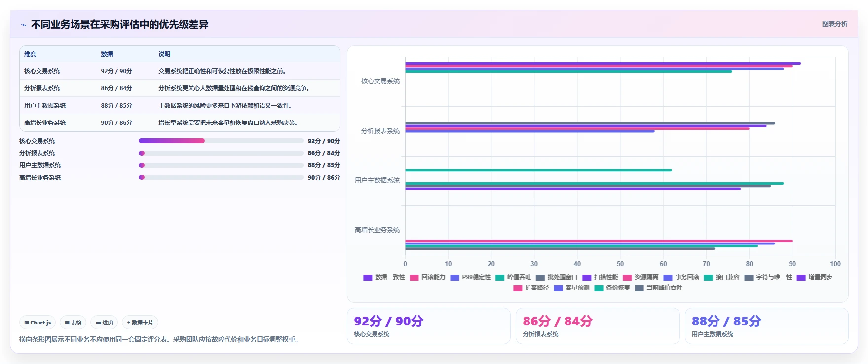Click the 核心交易系统 y-axis label in the chart
Viewport: 868px width, 364px height.
[x=380, y=81]
